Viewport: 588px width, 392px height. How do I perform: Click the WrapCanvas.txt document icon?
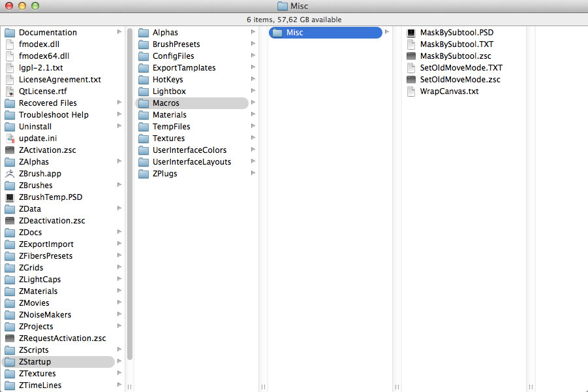pyautogui.click(x=411, y=91)
